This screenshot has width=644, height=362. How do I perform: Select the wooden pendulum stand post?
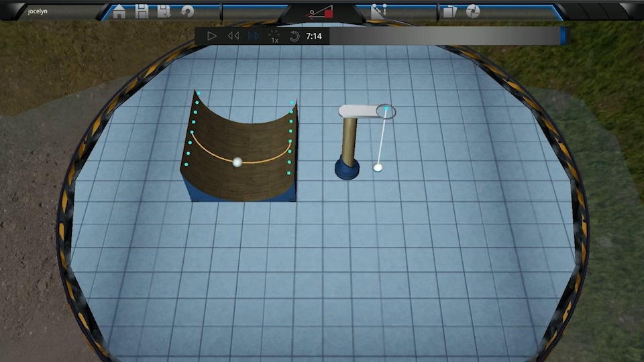(349, 141)
